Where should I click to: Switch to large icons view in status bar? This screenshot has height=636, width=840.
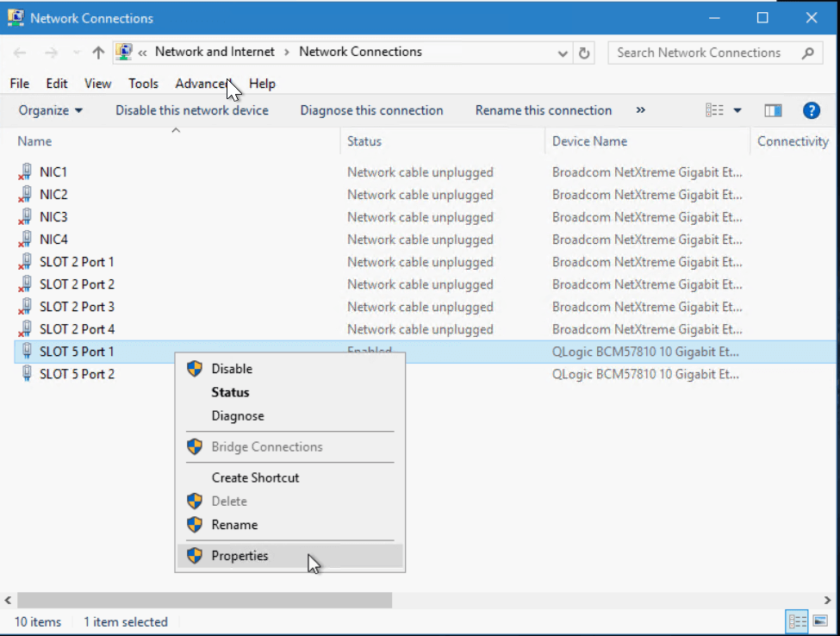819,621
